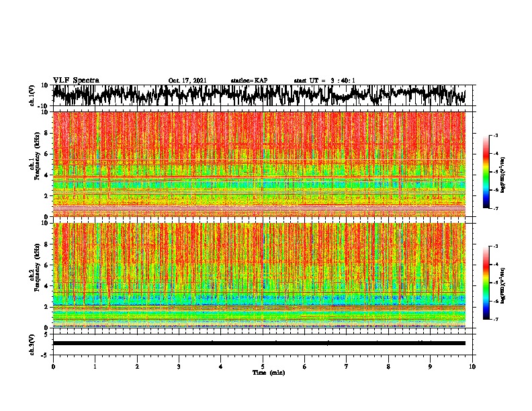Click the time axis tick label "4"
This screenshot has height=411, width=532.
[x=221, y=367]
